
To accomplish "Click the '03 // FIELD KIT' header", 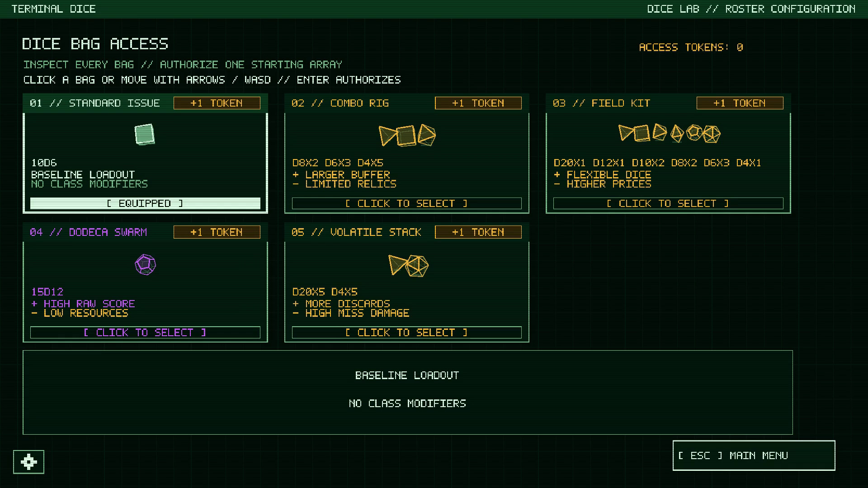I will (602, 103).
